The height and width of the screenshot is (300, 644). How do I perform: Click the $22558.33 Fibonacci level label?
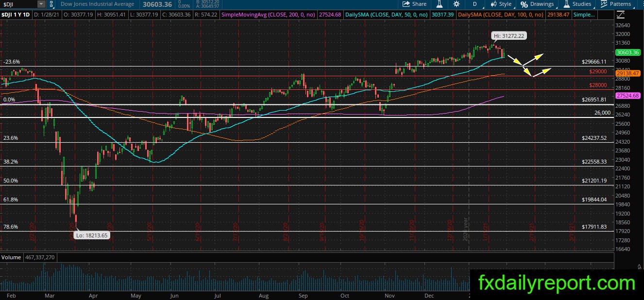pyautogui.click(x=594, y=162)
